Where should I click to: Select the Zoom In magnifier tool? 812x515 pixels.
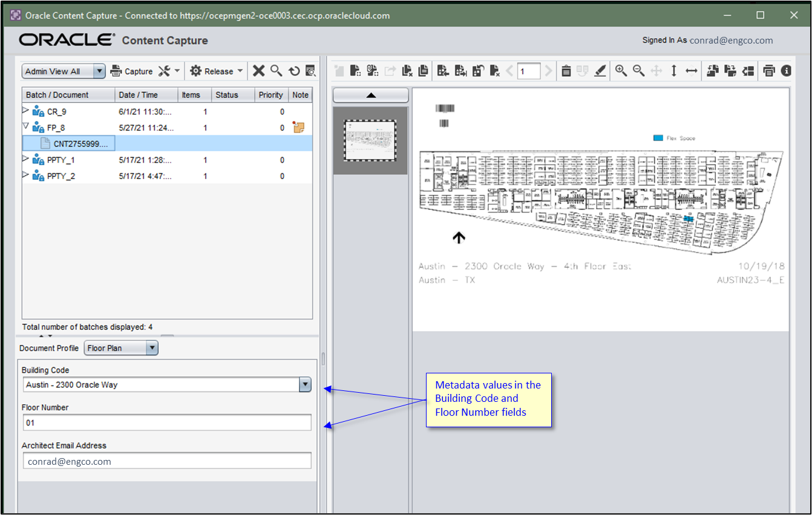click(x=621, y=71)
